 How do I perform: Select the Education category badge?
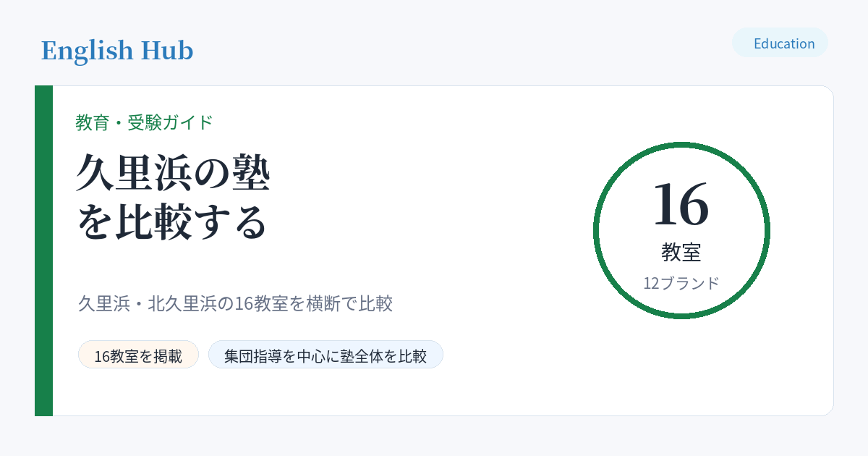tap(780, 43)
